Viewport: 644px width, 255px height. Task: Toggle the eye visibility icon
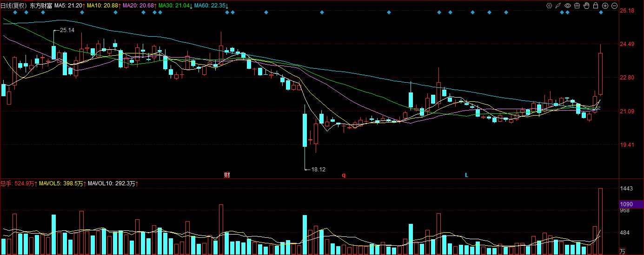[568, 6]
